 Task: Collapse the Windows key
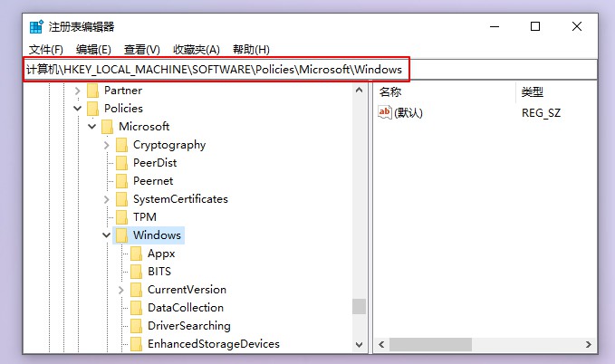point(106,235)
